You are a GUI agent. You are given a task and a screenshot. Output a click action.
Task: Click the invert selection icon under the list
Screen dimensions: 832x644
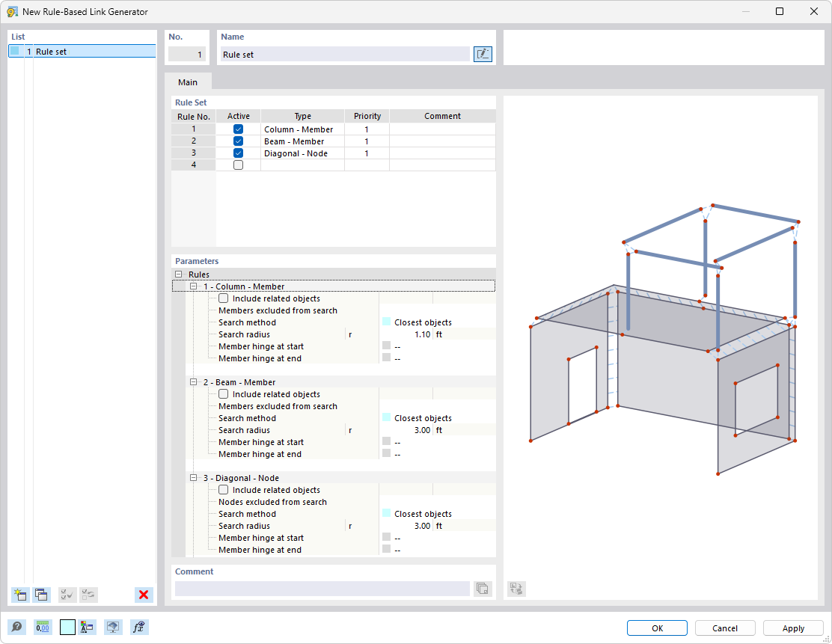coord(88,594)
